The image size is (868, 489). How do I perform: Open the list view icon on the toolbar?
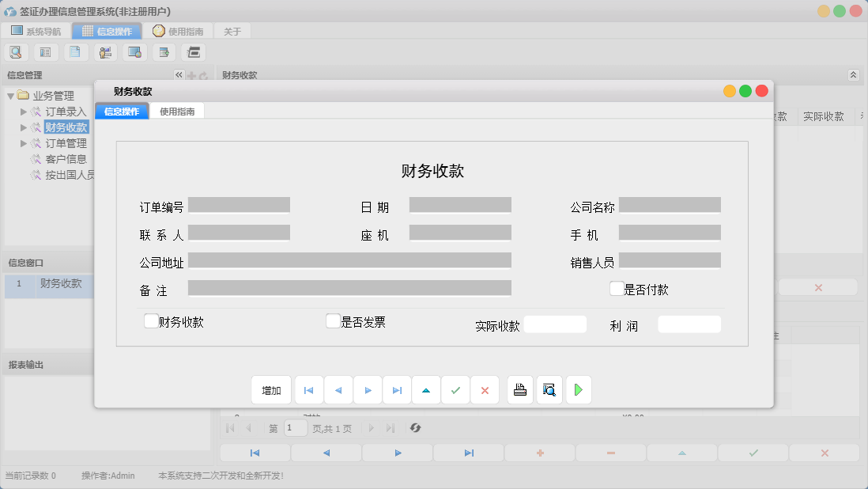(45, 51)
